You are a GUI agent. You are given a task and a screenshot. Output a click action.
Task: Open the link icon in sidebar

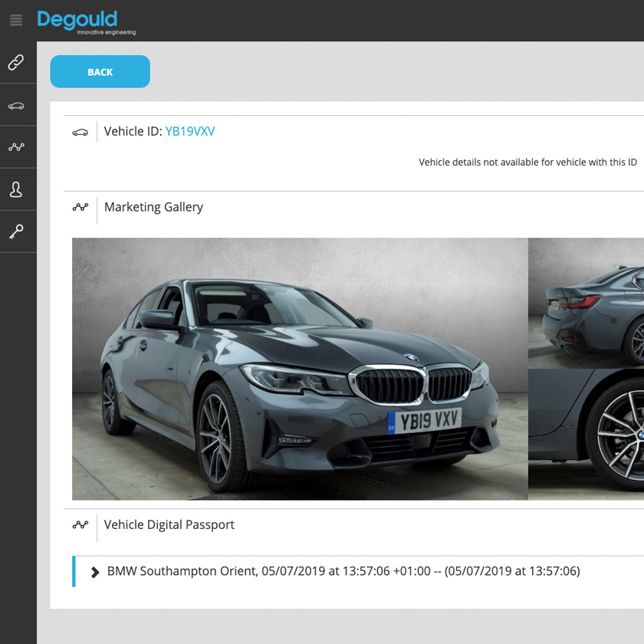[x=16, y=62]
